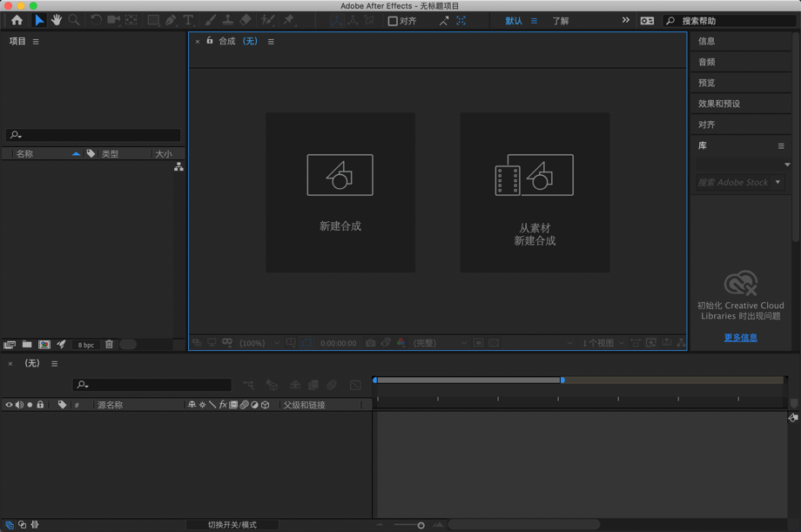The height and width of the screenshot is (532, 801).
Task: Select the Roto Brush tool
Action: (267, 20)
